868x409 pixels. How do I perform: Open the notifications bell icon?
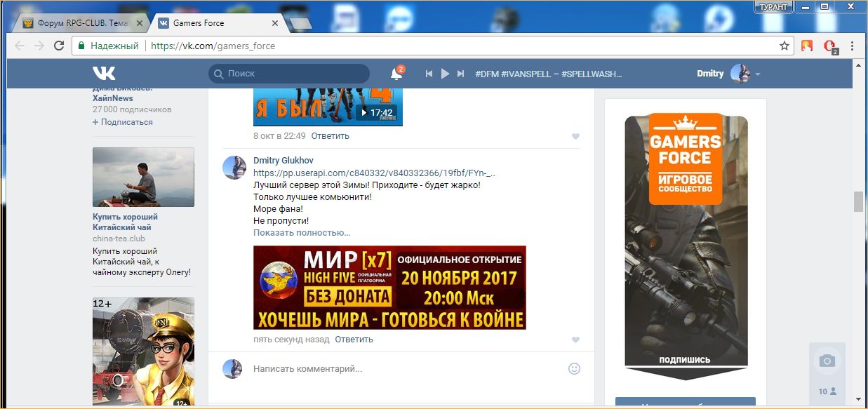396,73
